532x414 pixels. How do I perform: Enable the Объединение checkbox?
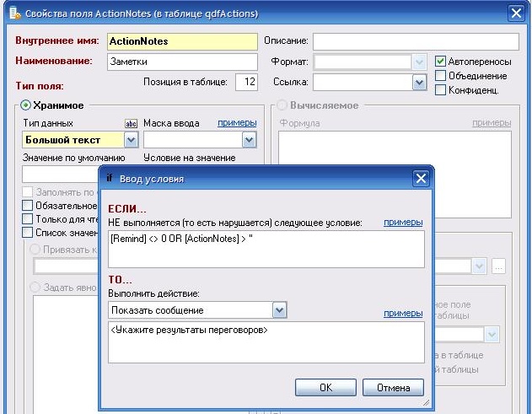[x=440, y=76]
